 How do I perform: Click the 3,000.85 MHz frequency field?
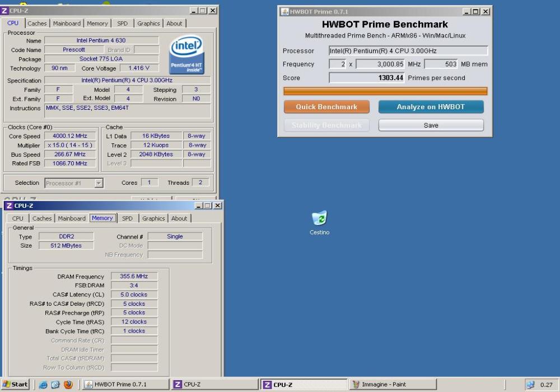[x=380, y=64]
